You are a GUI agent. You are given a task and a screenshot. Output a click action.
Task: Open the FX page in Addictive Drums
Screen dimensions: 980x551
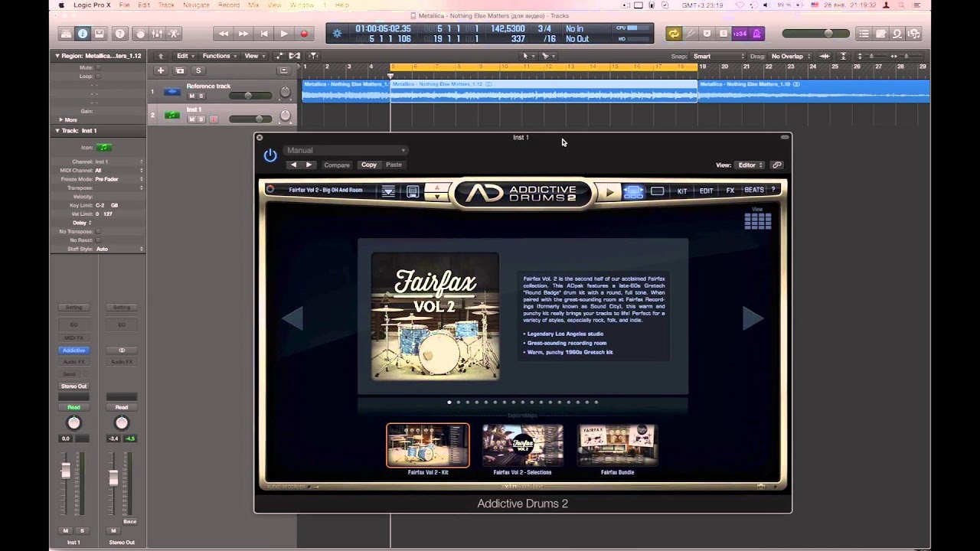point(730,191)
